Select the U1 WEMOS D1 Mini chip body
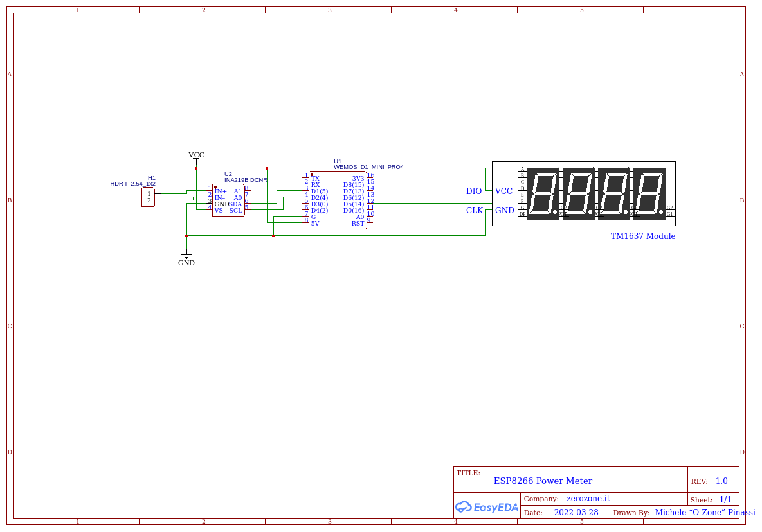 [x=338, y=200]
